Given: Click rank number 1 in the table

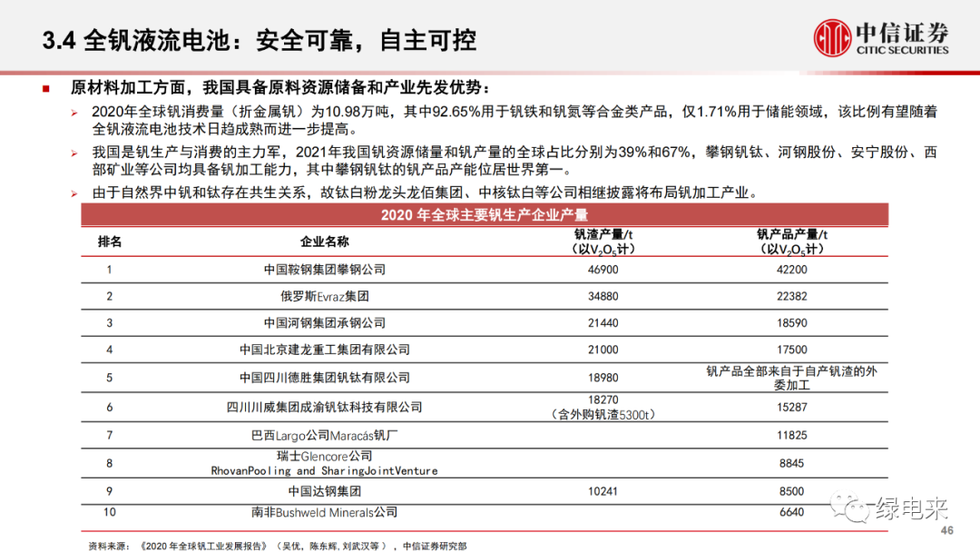Looking at the screenshot, I should 110,270.
